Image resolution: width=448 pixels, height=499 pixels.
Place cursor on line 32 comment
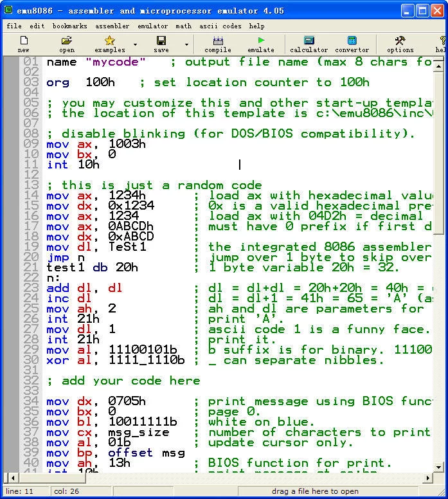tap(123, 381)
